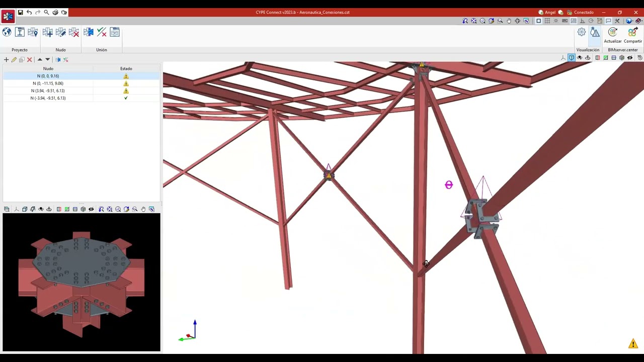The image size is (644, 362).
Task: Click Compartir in BIMserver.center
Action: click(x=633, y=36)
